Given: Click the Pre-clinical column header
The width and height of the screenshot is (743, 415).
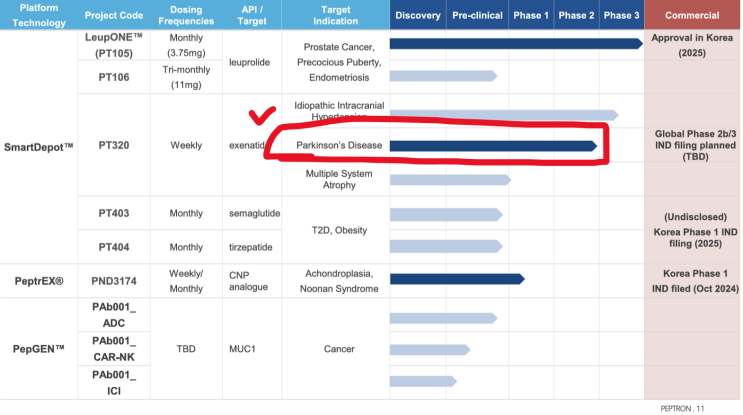Looking at the screenshot, I should pyautogui.click(x=477, y=15).
